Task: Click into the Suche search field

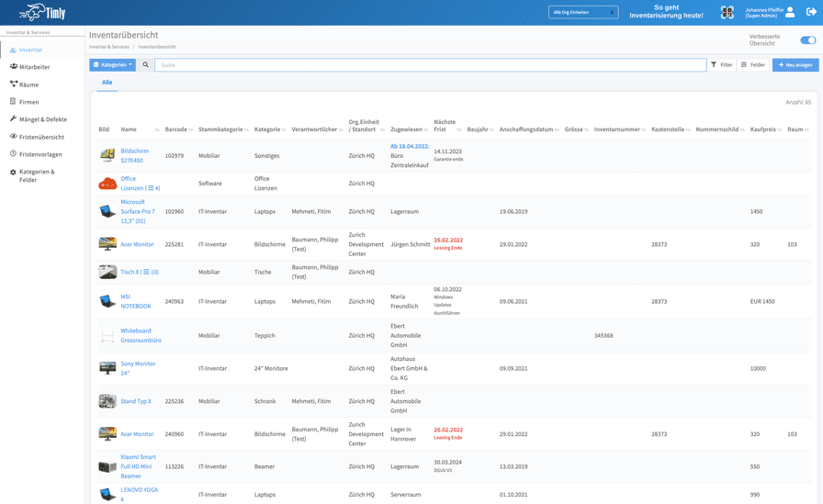Action: (x=431, y=65)
